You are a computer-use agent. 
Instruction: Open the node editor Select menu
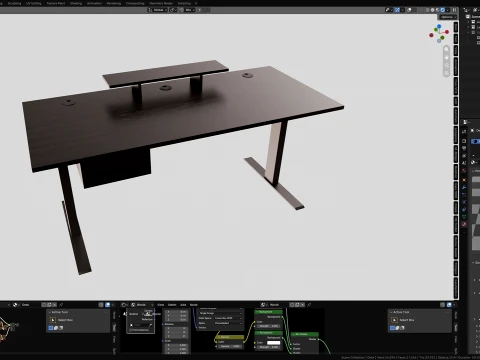172,305
